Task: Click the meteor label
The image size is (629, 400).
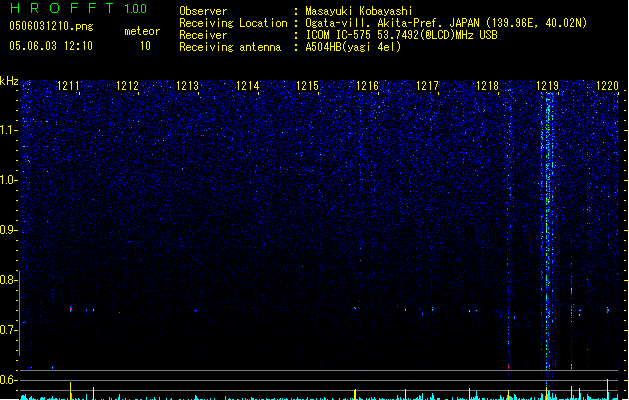Action: (x=142, y=31)
